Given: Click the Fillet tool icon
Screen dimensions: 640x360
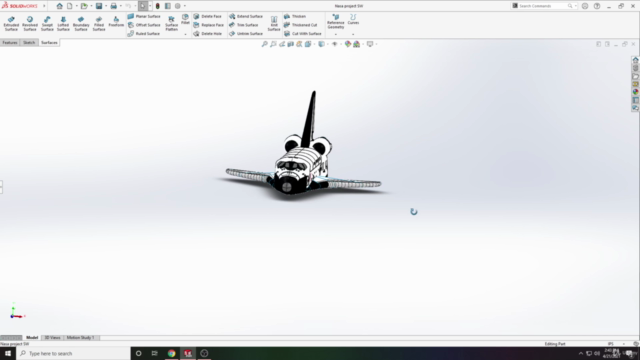Looking at the screenshot, I should (185, 19).
